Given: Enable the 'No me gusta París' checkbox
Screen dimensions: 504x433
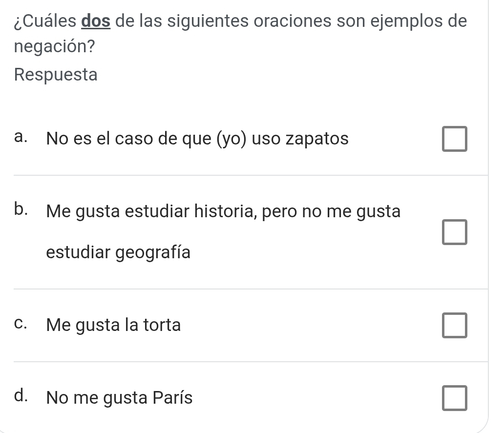Looking at the screenshot, I should [455, 398].
